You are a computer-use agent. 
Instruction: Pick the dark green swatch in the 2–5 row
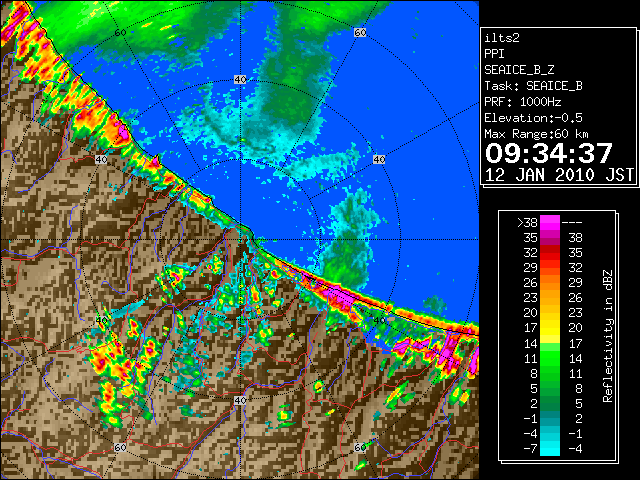point(550,403)
